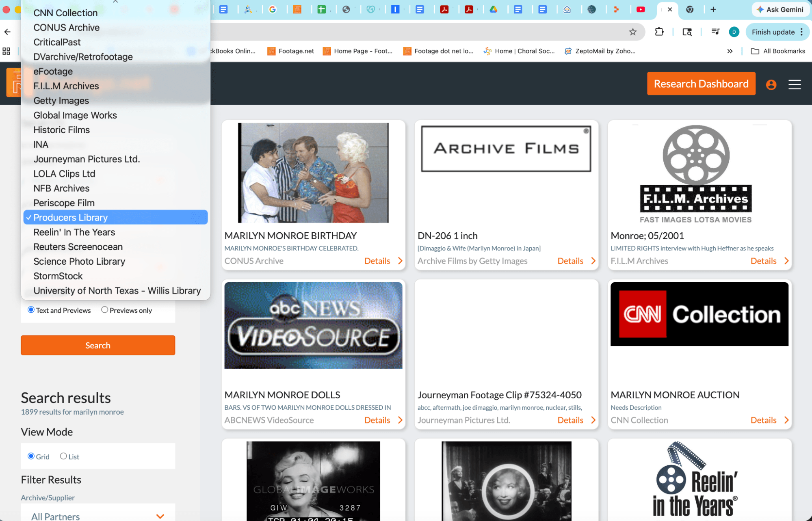Viewport: 812px width, 521px height.
Task: Go back using the browser back arrow
Action: click(x=7, y=32)
